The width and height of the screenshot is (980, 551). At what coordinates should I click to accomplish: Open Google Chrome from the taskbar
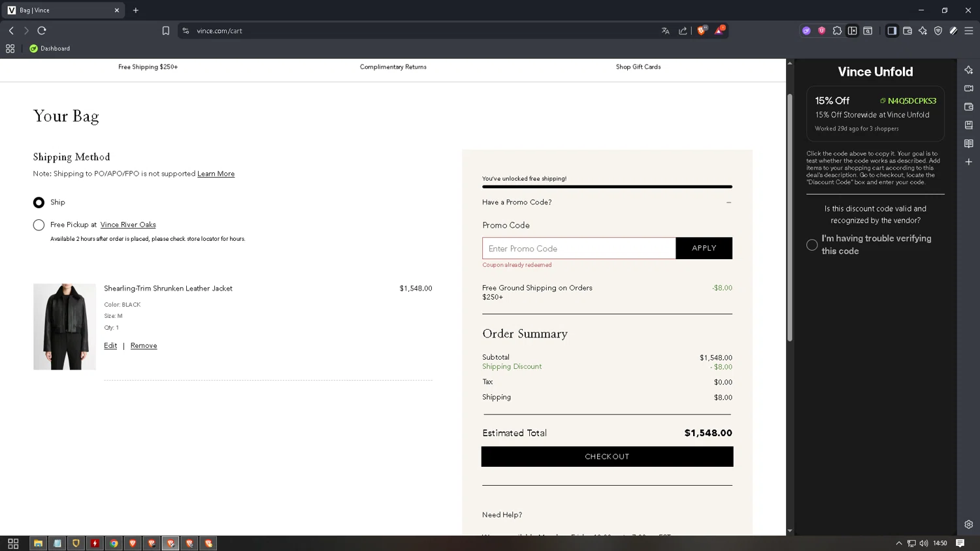(114, 543)
